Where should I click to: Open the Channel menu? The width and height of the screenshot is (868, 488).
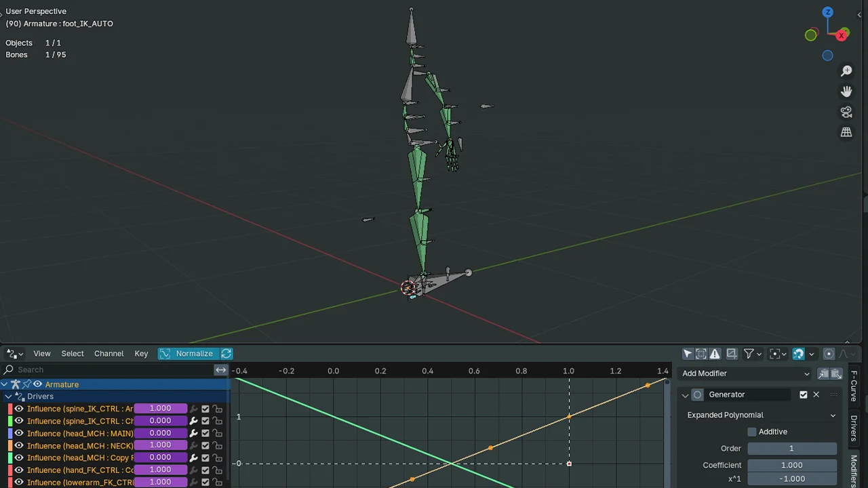(108, 354)
